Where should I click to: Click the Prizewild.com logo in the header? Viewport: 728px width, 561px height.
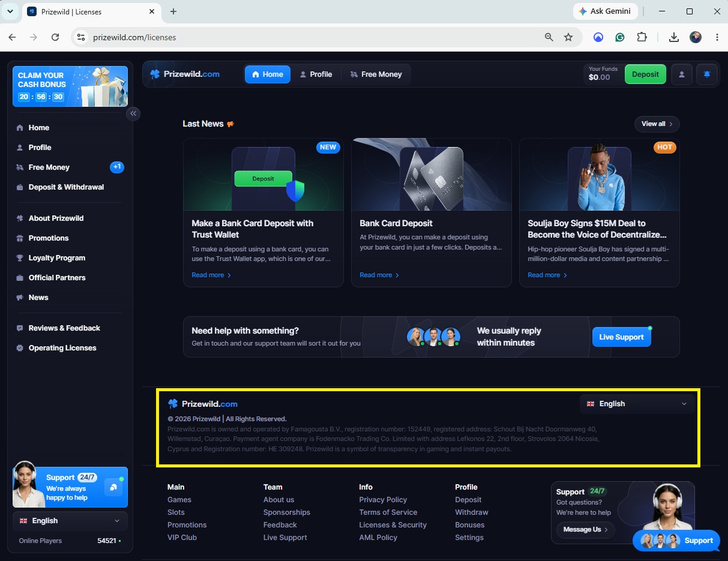pyautogui.click(x=185, y=74)
